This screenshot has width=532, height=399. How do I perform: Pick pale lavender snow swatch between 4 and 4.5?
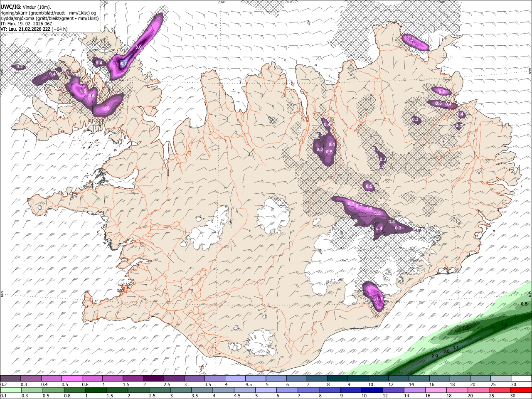[235, 379]
